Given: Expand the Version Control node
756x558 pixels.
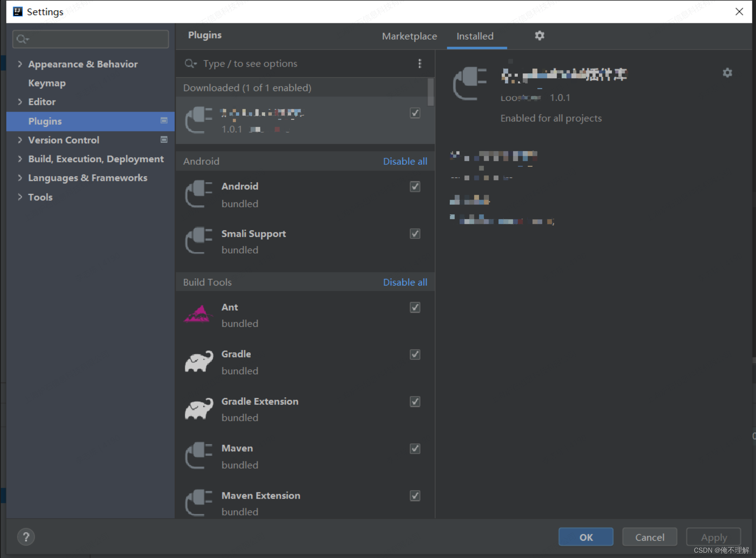Looking at the screenshot, I should 20,140.
